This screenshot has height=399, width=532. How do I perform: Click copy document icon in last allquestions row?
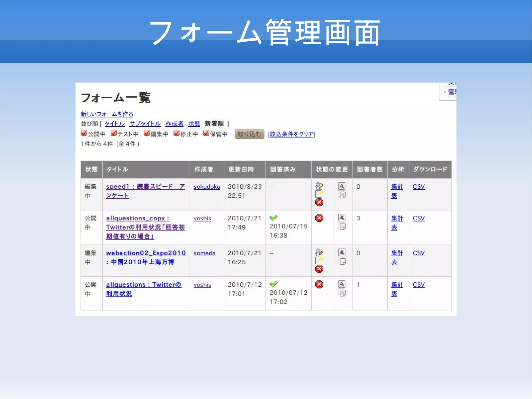tap(342, 293)
